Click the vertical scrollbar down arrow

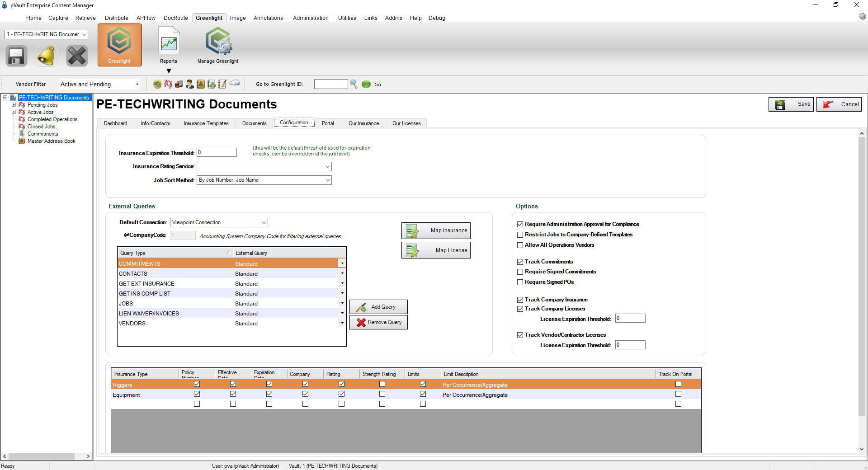tap(862, 449)
